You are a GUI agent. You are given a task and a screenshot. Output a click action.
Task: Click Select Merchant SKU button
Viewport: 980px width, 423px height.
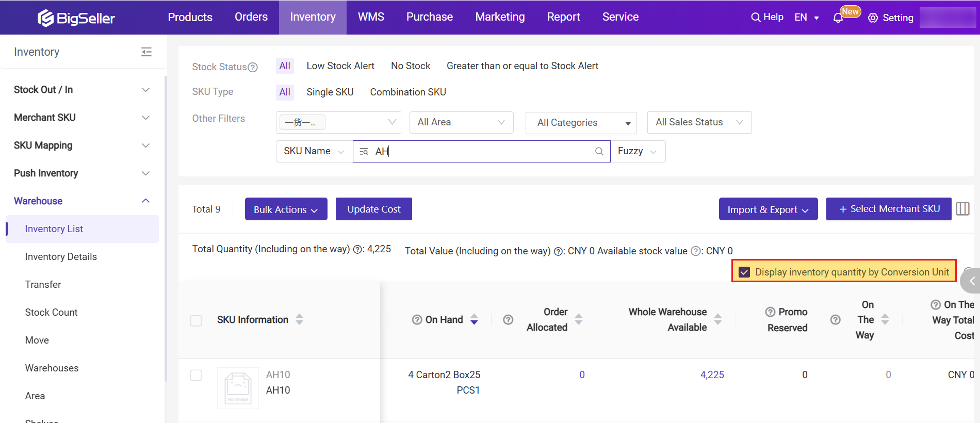point(889,209)
